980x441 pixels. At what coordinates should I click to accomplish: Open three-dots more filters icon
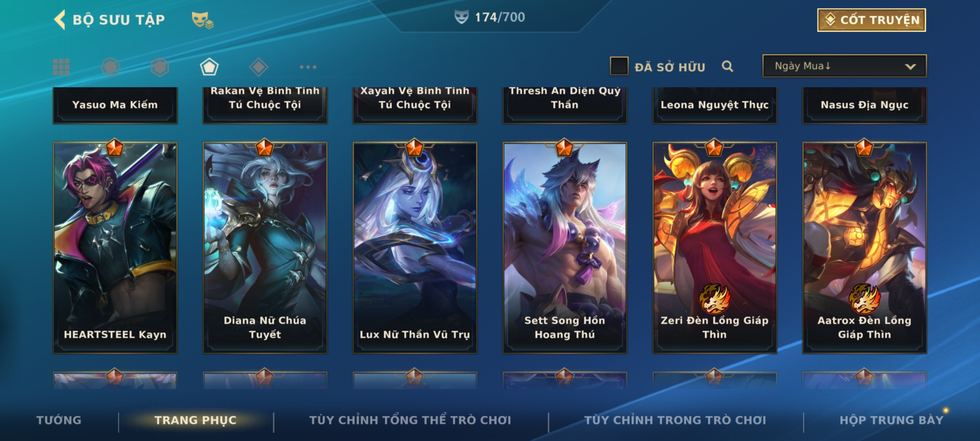coord(308,67)
